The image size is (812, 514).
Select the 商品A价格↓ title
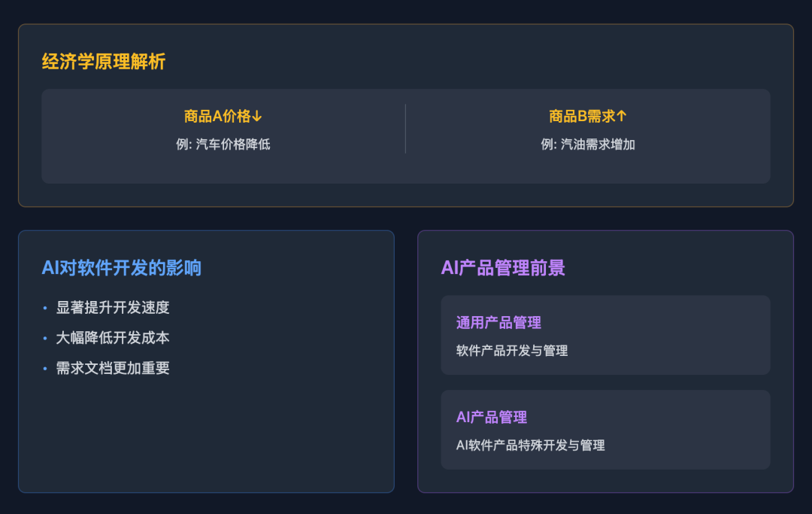[223, 116]
